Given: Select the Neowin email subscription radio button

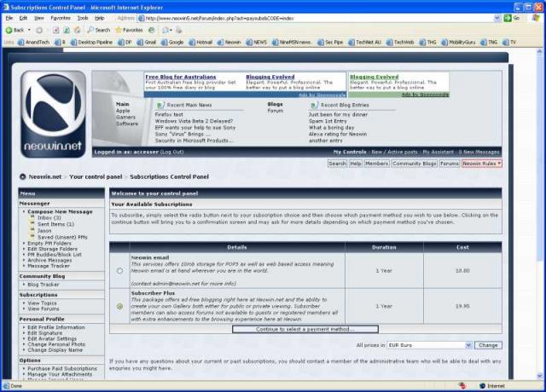Looking at the screenshot, I should coord(119,271).
